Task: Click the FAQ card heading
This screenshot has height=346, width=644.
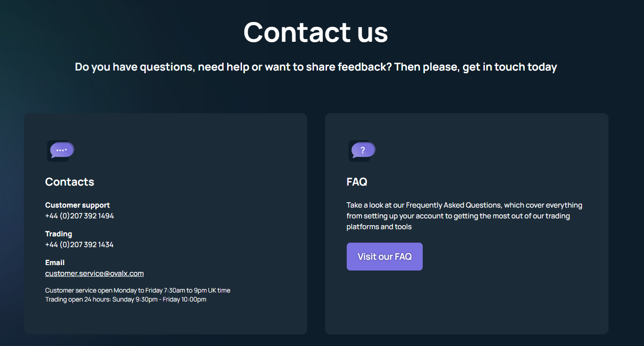Action: tap(357, 182)
